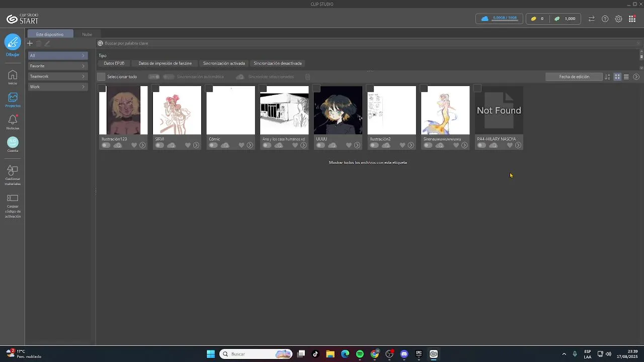Click cloud sync icon for Sirenauwuwuwwuwu
This screenshot has height=362, width=644.
(440, 145)
